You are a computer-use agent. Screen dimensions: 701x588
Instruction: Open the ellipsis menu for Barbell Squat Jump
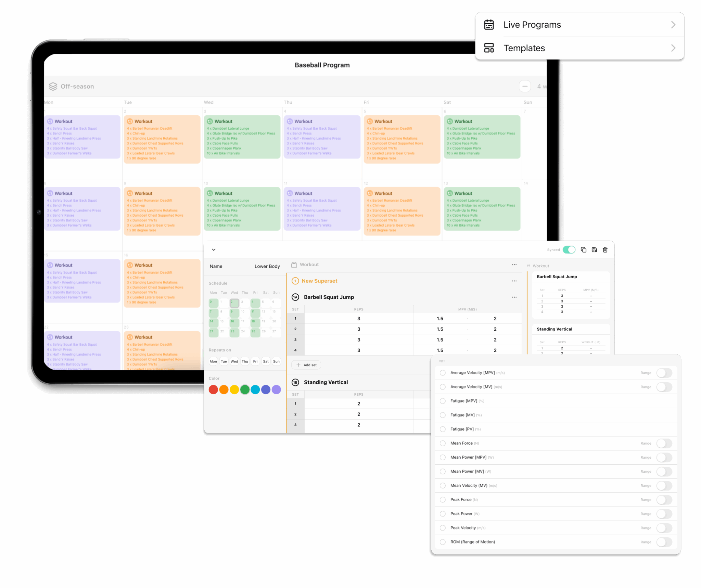pyautogui.click(x=514, y=297)
